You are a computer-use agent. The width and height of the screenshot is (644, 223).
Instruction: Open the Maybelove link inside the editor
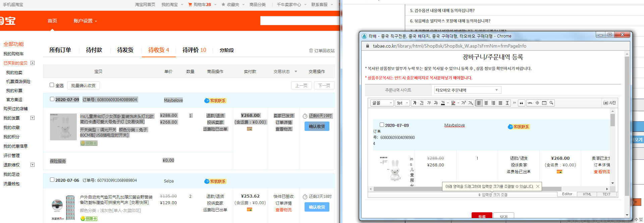coord(454,125)
